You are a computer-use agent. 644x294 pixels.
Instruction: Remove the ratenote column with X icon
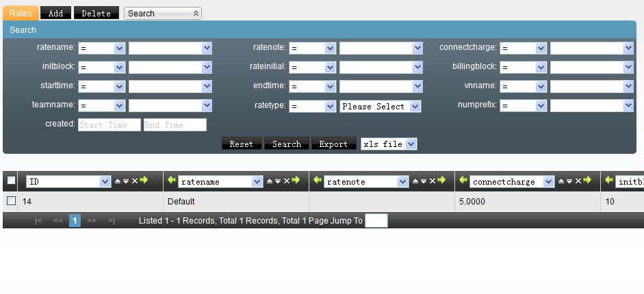point(433,181)
